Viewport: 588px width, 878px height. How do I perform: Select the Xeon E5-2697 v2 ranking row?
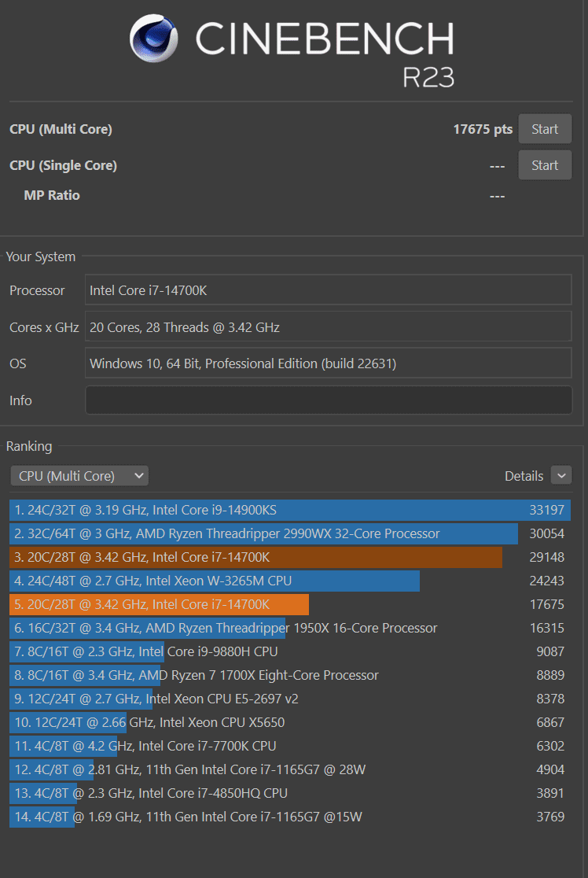tap(290, 699)
